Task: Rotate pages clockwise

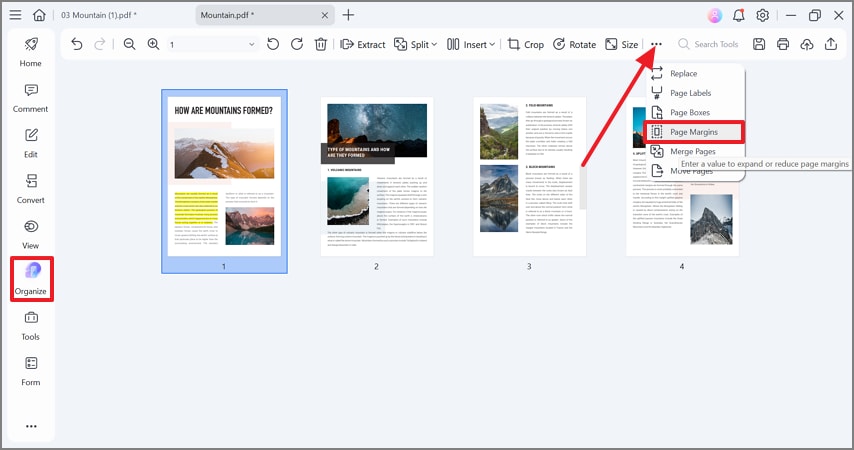Action: [297, 44]
